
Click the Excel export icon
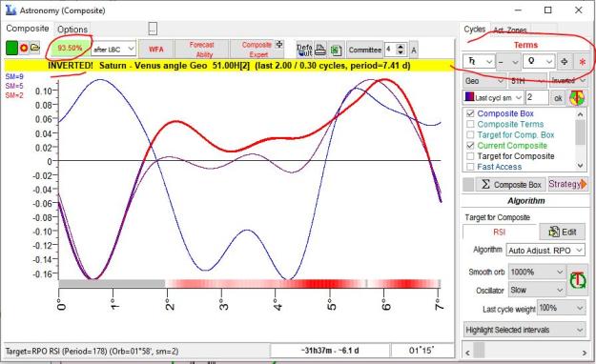point(337,50)
